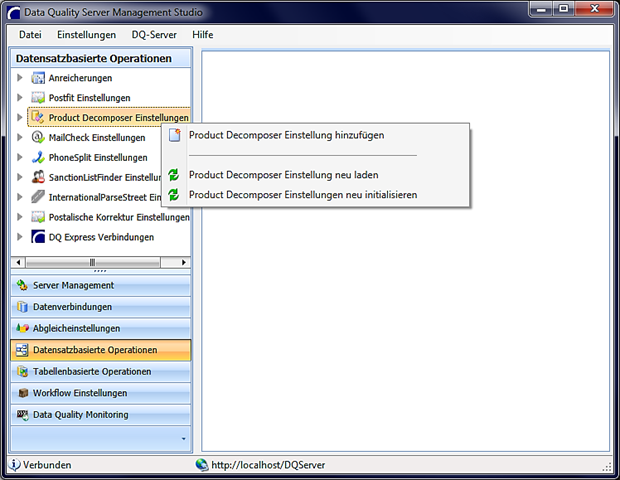Screen dimensions: 620x480
Task: Click the Postalische Korrektur icon
Action: pyautogui.click(x=38, y=217)
